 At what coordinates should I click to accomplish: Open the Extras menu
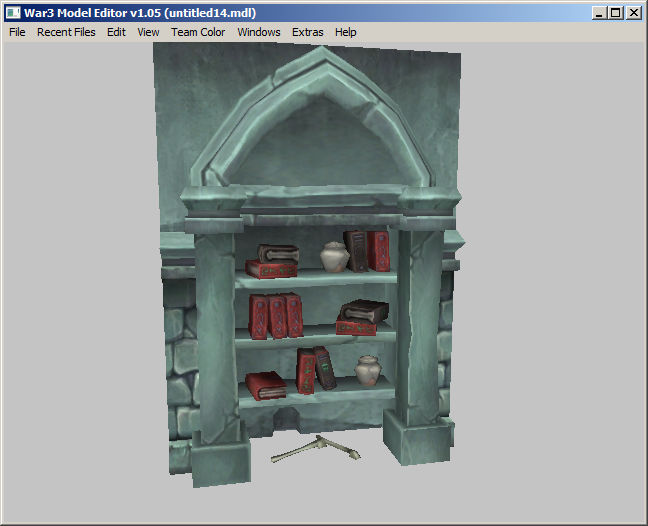click(x=307, y=32)
